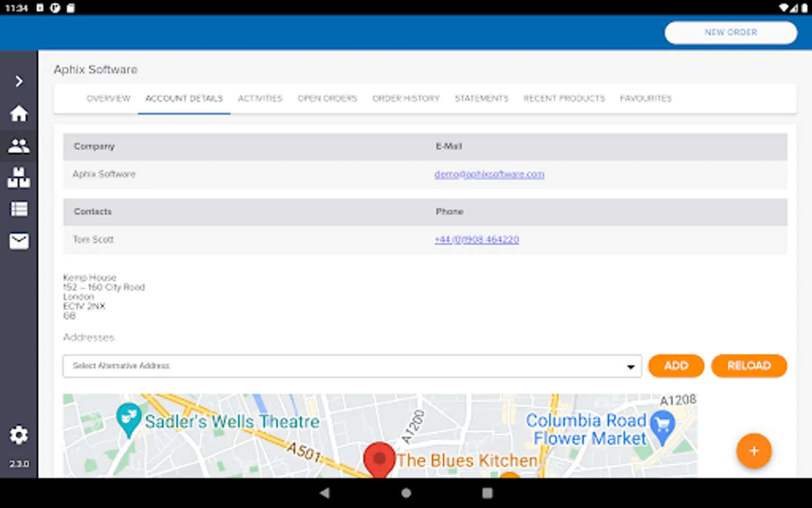
Task: Tap the orange floating plus button
Action: [754, 451]
